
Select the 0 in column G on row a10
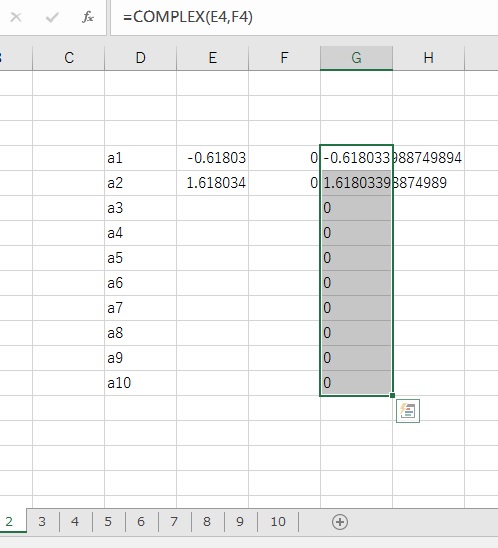point(356,383)
